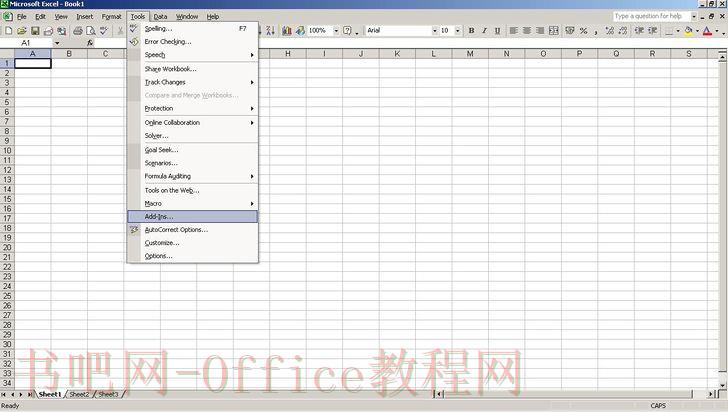Click the Increase Decimal icon
The image size is (728, 412).
click(610, 31)
